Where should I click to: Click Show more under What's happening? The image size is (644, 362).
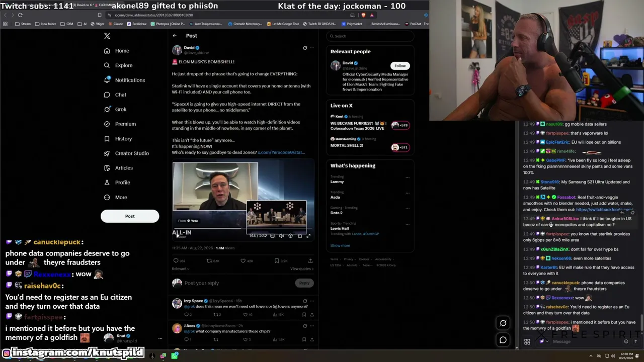pos(340,246)
